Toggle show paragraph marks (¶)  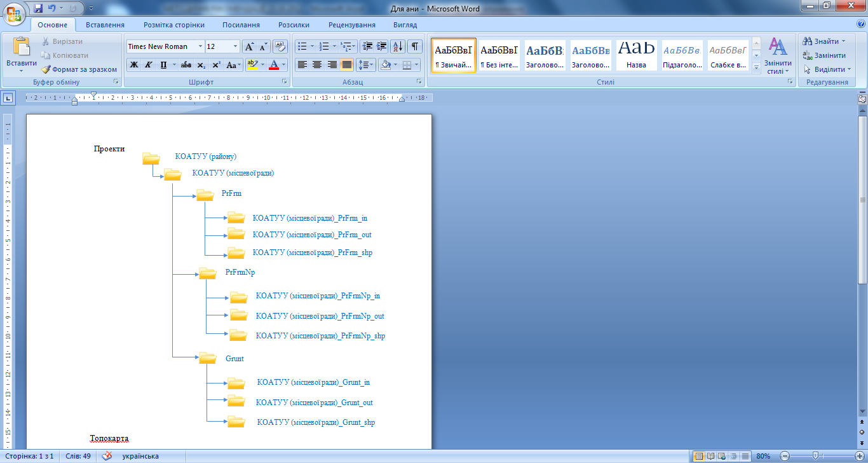(414, 46)
